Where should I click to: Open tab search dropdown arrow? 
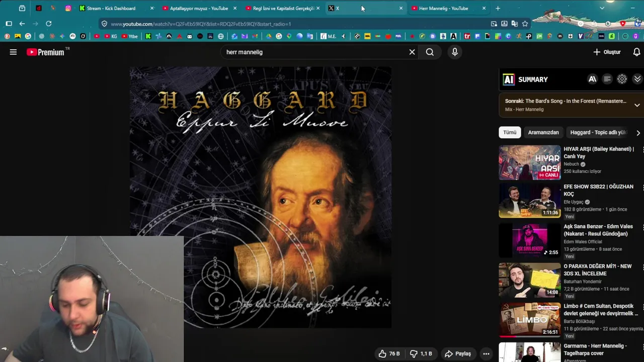point(602,8)
